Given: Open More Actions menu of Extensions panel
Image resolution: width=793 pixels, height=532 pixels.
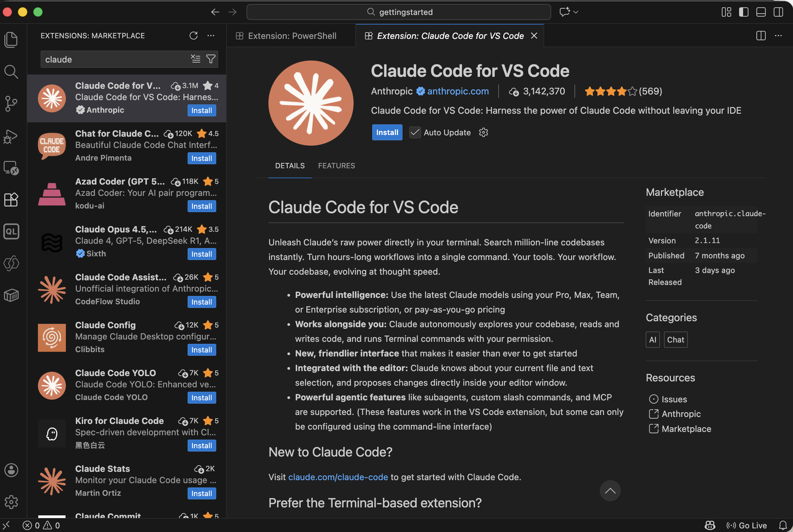Looking at the screenshot, I should [x=211, y=35].
